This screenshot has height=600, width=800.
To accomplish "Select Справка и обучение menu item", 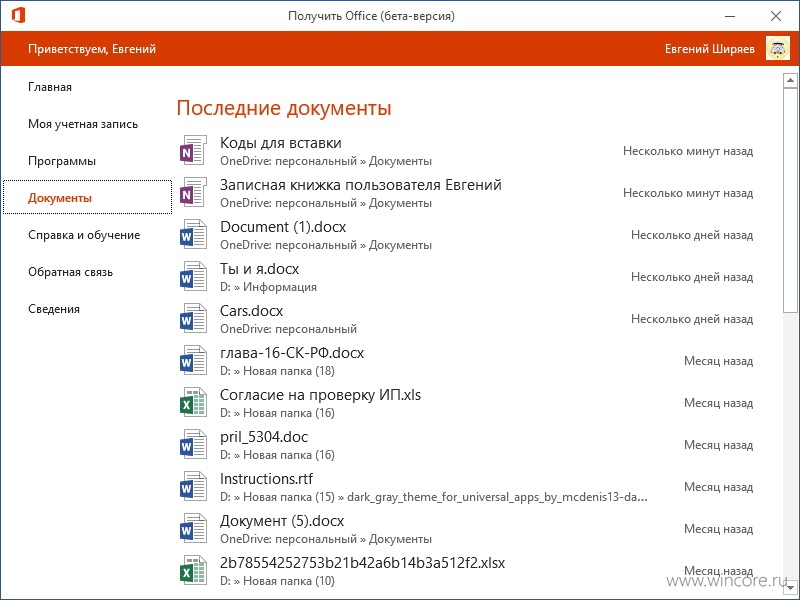I will [84, 235].
